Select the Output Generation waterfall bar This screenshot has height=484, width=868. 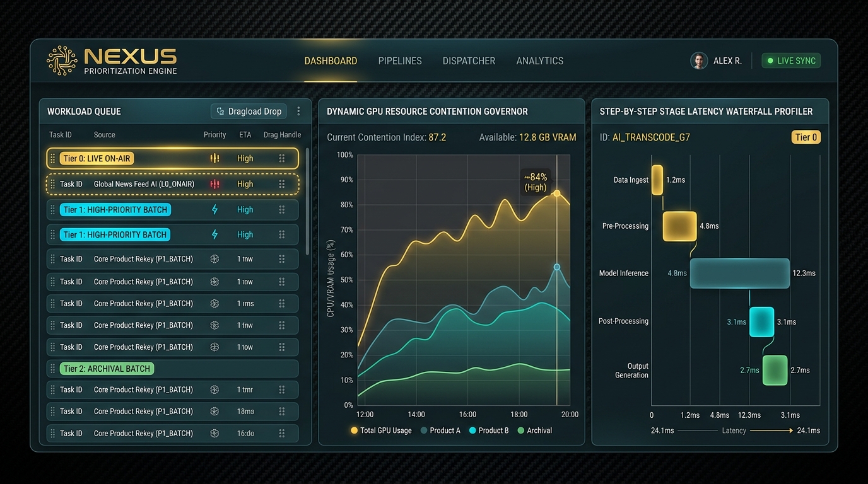pos(775,370)
